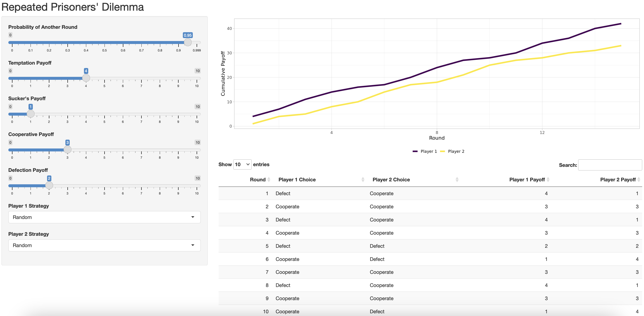The height and width of the screenshot is (316, 644).
Task: Click the Round column header text
Action: (258, 180)
